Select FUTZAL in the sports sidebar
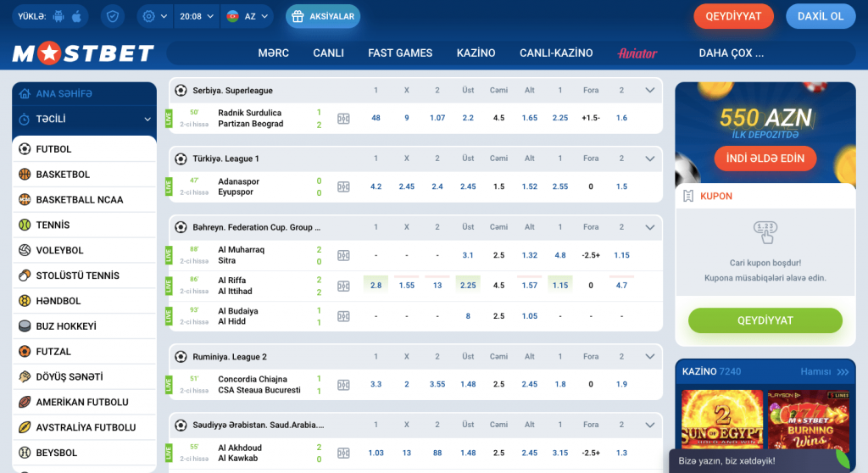Screen dimensions: 868x473 click(84, 351)
